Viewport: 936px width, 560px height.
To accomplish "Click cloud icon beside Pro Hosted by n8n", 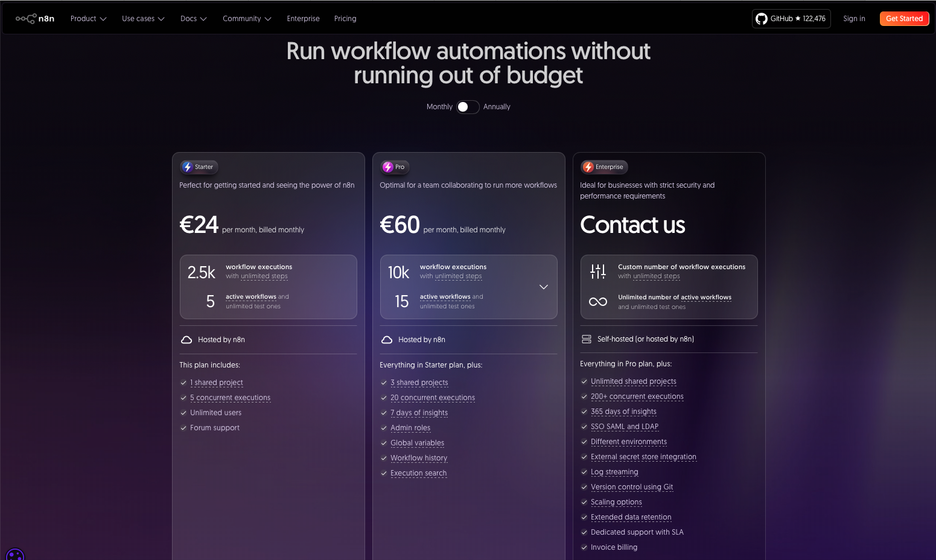I will [x=387, y=340].
